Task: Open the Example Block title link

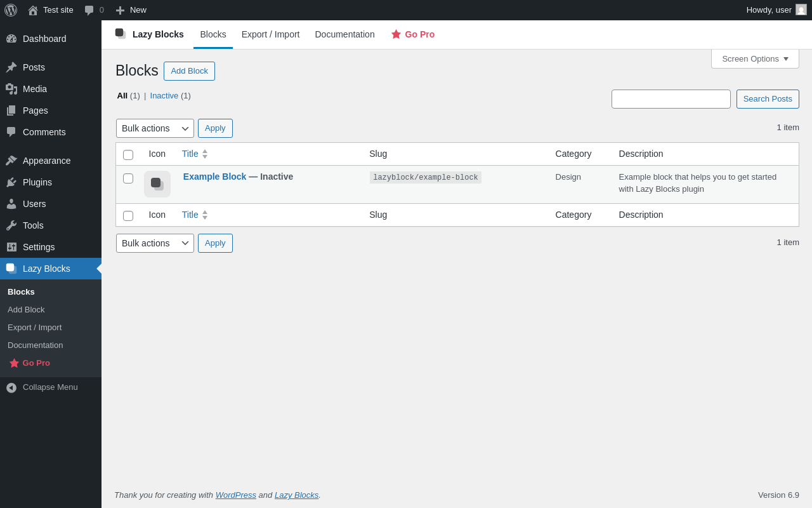Action: point(214,177)
